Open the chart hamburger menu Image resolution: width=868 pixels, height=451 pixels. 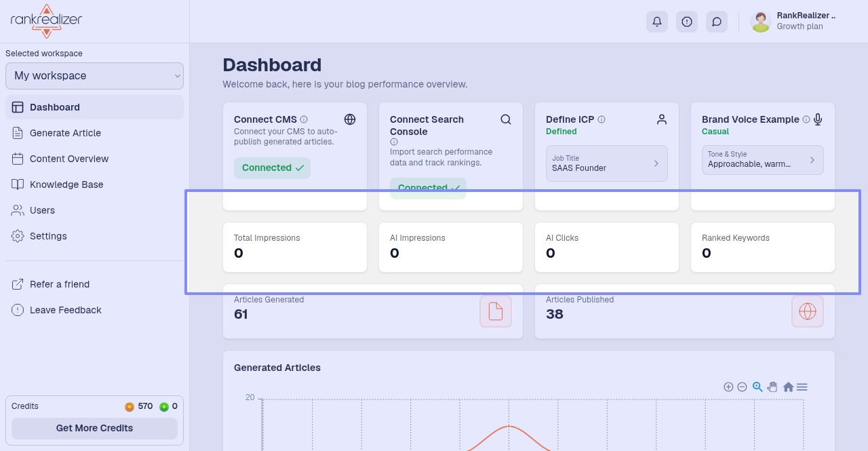click(802, 387)
